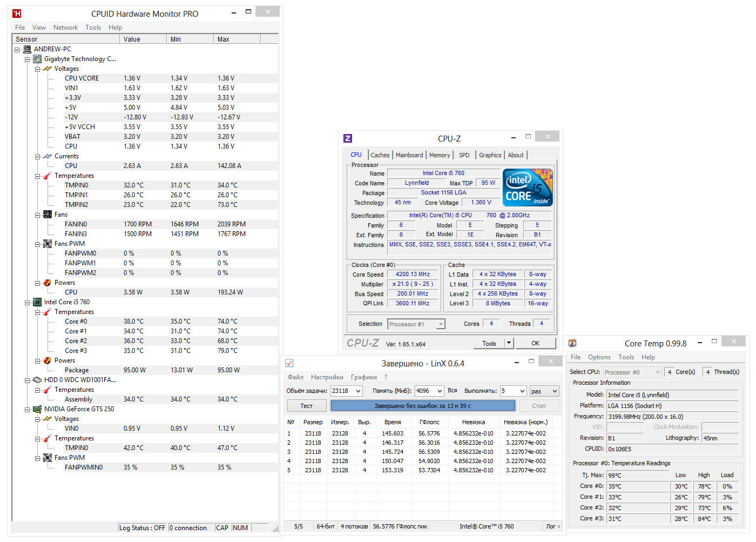Click the Intel Core i5 760 chip icon
Image resolution: width=756 pixels, height=542 pixels.
pos(37,302)
